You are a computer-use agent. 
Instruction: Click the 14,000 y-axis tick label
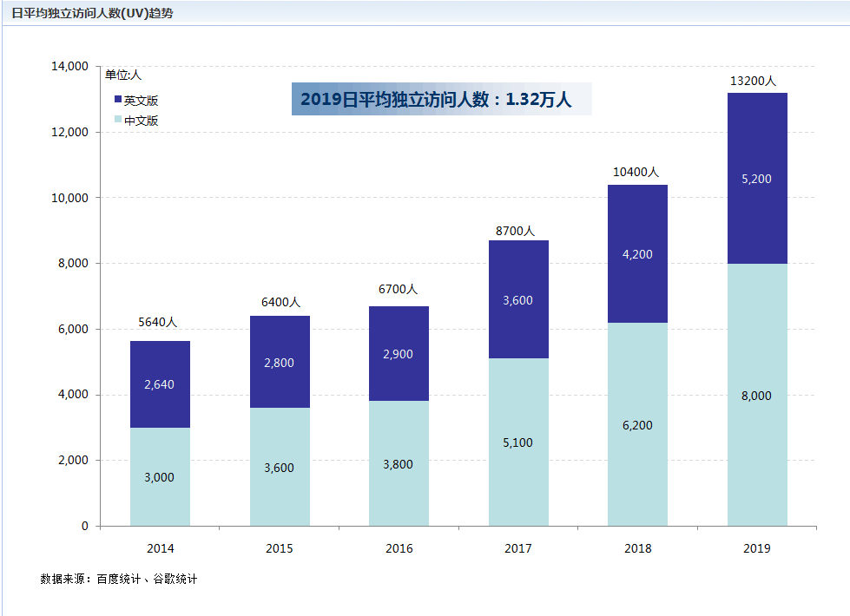(71, 66)
